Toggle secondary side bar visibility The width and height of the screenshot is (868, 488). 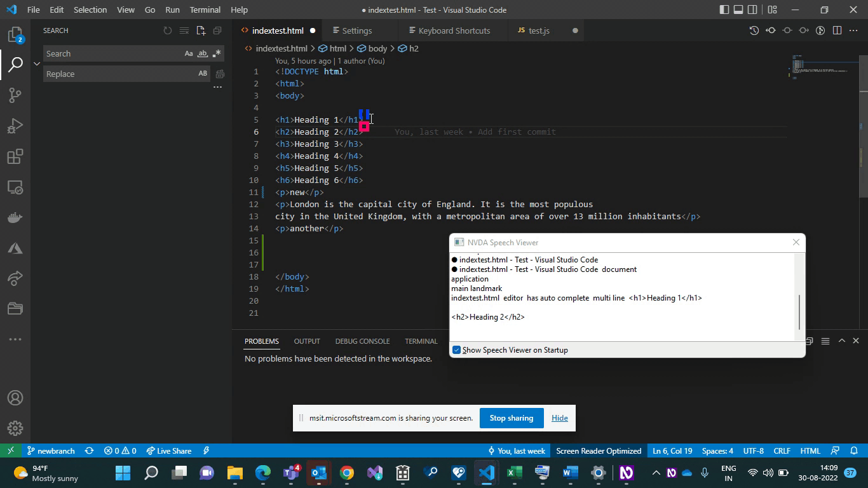point(752,10)
